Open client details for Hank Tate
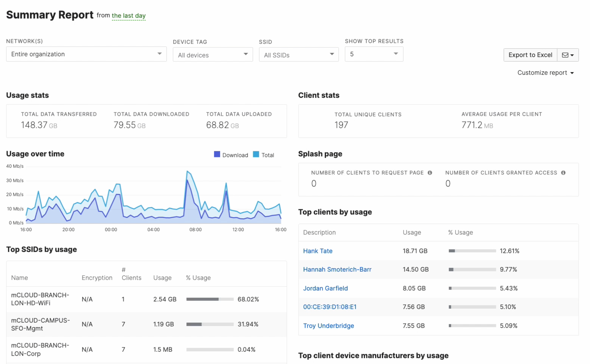This screenshot has width=590, height=364. pos(318,251)
